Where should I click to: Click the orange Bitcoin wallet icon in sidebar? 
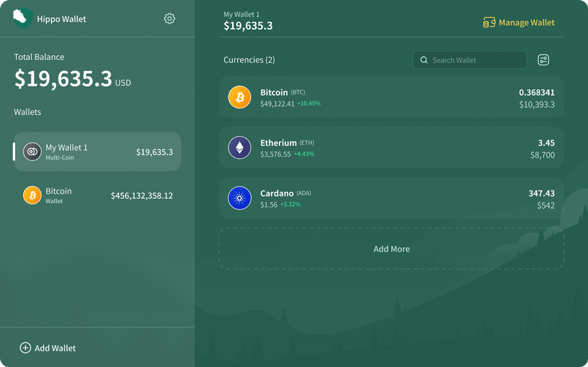pos(32,195)
